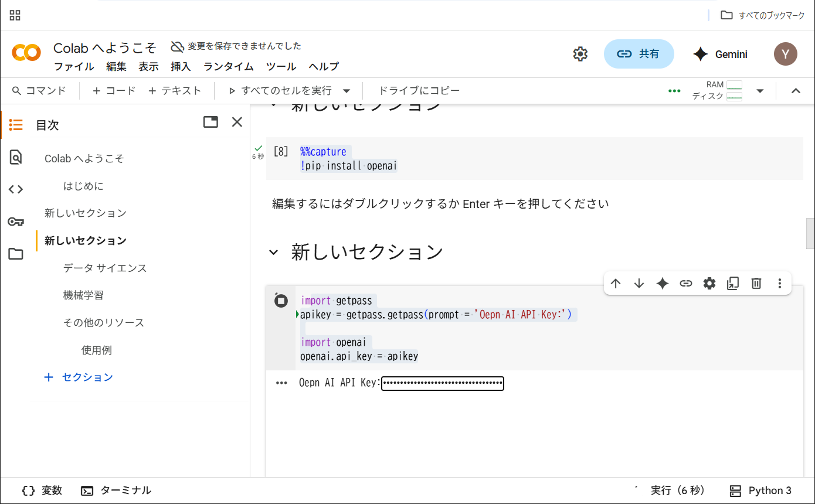Expand the RAM/ディスク resource dropdown arrow
This screenshot has width=815, height=504.
(x=760, y=91)
